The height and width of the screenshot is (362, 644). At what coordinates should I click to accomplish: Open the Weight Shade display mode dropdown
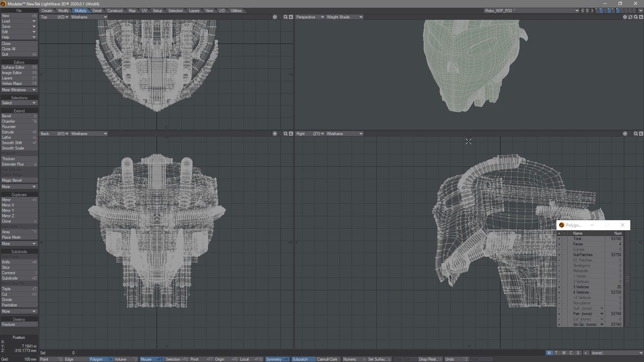[x=344, y=17]
